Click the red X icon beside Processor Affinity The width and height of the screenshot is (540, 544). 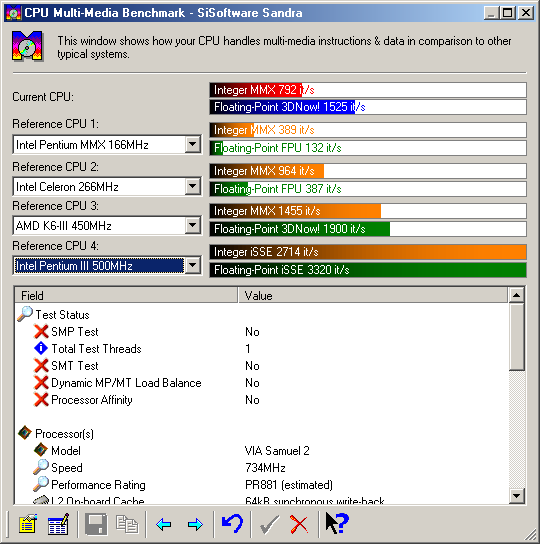41,399
